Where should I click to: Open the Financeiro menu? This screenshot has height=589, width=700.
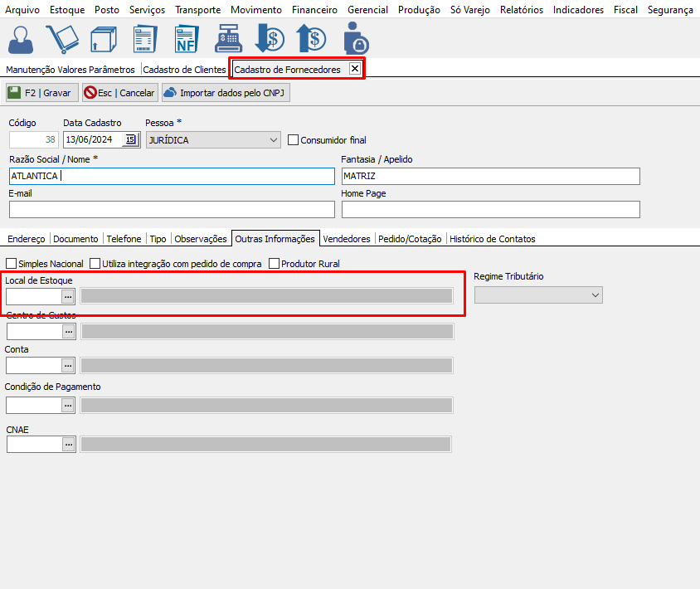(314, 10)
